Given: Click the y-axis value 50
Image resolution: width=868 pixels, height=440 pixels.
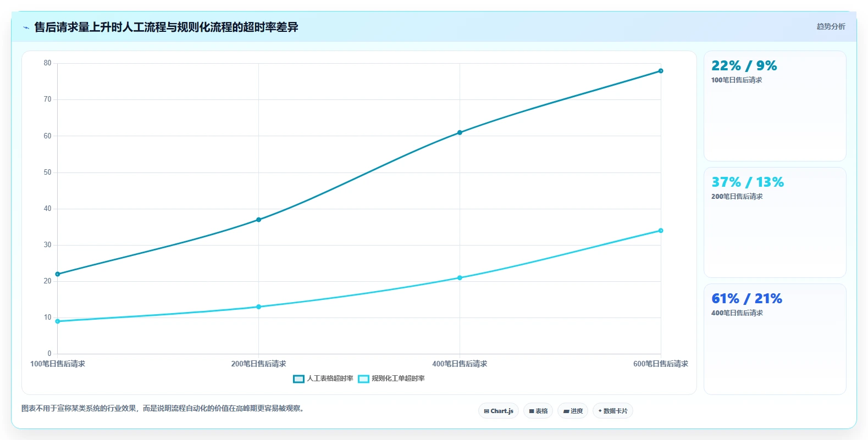Looking at the screenshot, I should 48,172.
